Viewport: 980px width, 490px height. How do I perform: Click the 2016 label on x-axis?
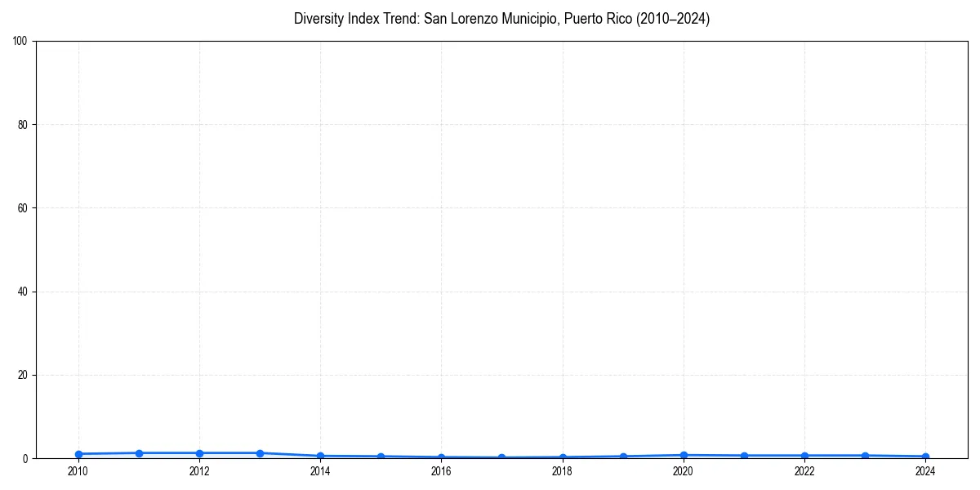click(441, 471)
